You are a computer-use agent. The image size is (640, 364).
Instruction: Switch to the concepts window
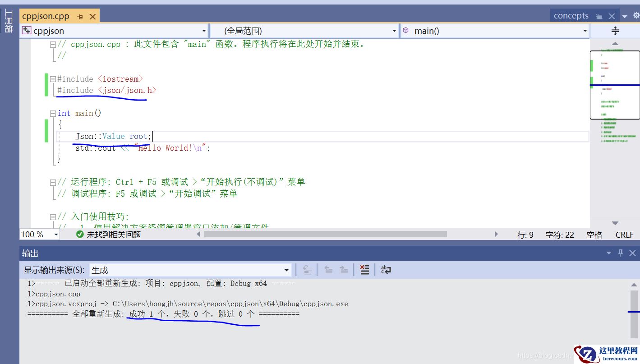point(571,15)
